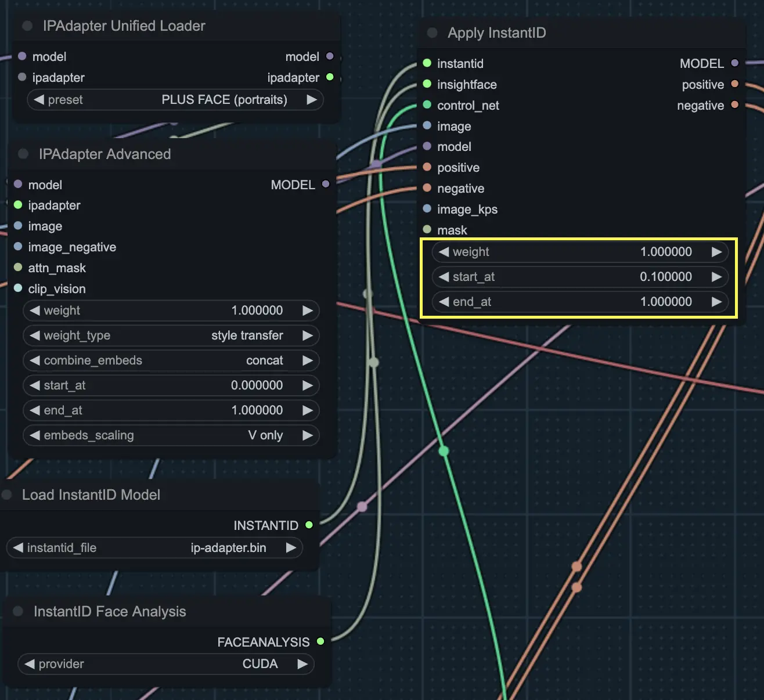Click the model input socket on IPAdapter Unified Loader

point(22,56)
